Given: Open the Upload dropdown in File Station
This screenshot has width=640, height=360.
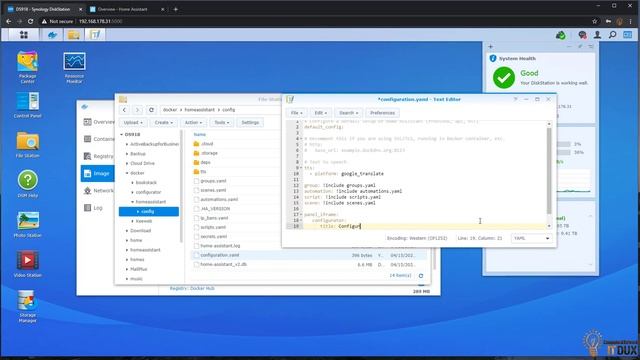Looking at the screenshot, I should click(133, 122).
